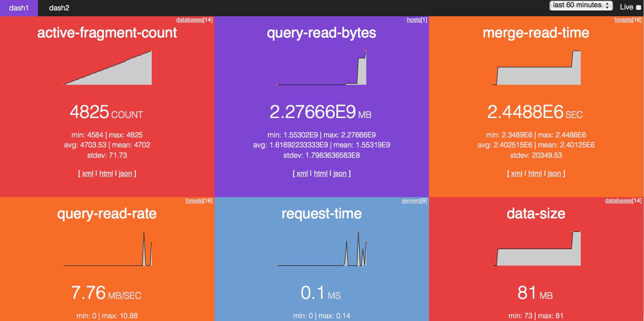This screenshot has height=321, width=644.
Task: Open html export for active-fragment-count
Action: 106,174
